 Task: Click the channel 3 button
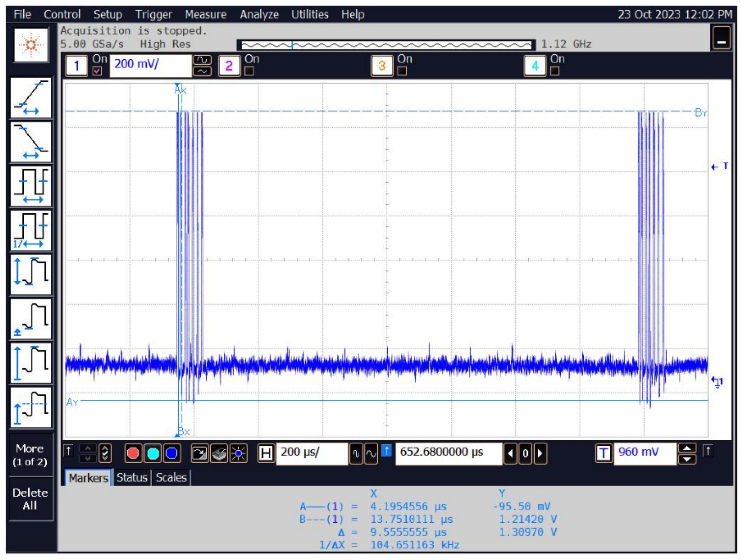click(382, 66)
